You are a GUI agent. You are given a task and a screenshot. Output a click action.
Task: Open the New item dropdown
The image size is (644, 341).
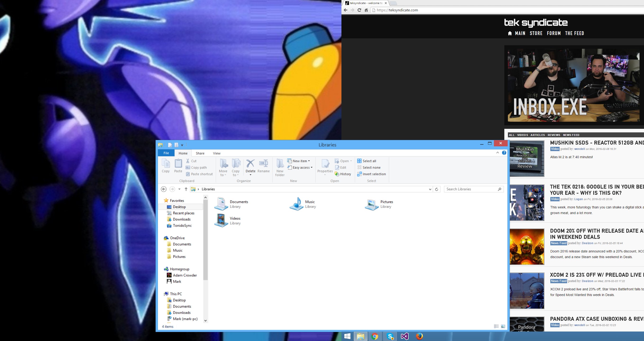(299, 161)
